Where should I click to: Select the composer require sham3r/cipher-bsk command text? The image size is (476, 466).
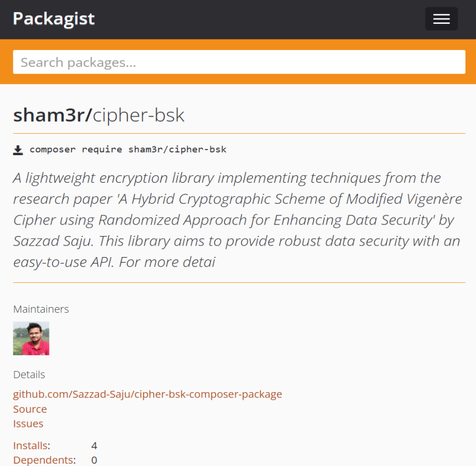coord(128,149)
